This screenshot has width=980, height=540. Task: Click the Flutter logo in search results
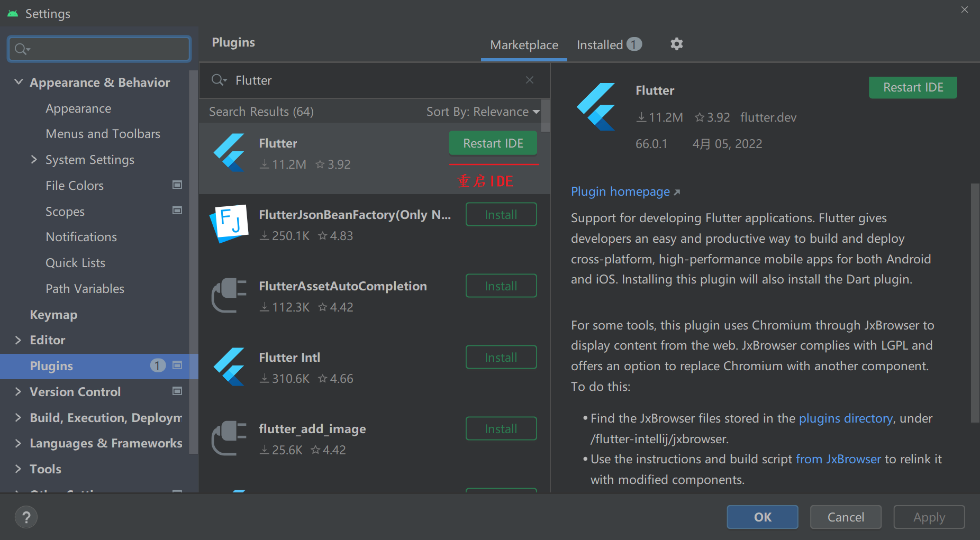click(x=229, y=153)
